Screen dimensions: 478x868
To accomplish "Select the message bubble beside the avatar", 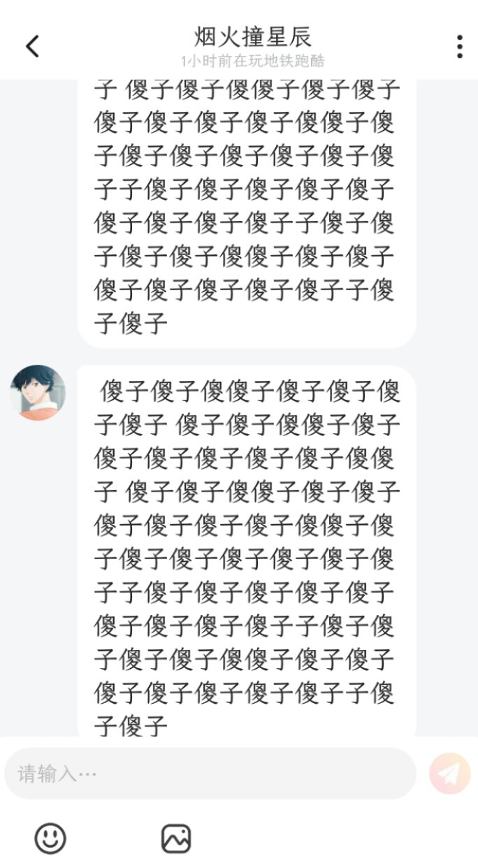I will click(x=247, y=551).
